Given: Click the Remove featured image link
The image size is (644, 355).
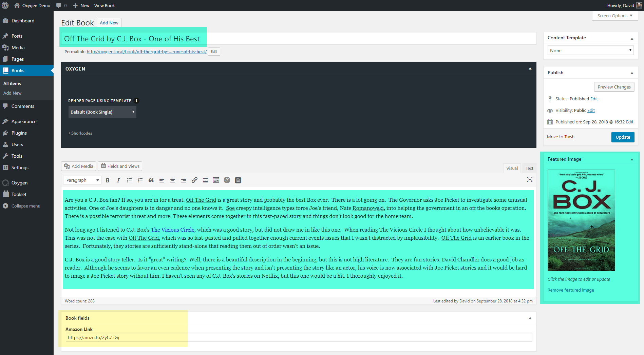Looking at the screenshot, I should click(570, 290).
